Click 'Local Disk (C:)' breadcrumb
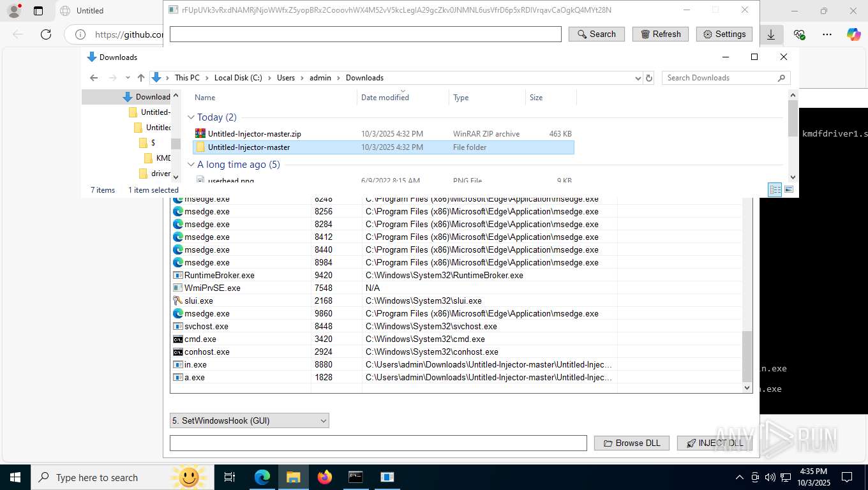Screen dimensions: 868x490 (238, 78)
